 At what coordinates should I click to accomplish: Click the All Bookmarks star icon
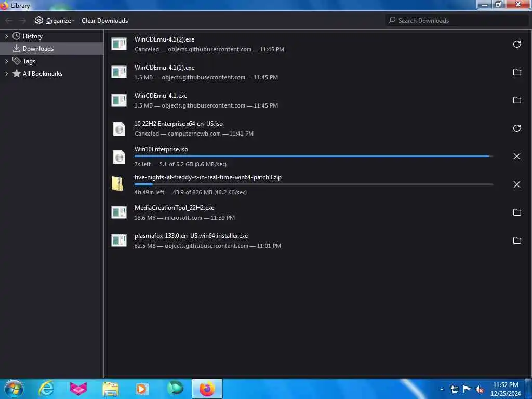pyautogui.click(x=16, y=73)
